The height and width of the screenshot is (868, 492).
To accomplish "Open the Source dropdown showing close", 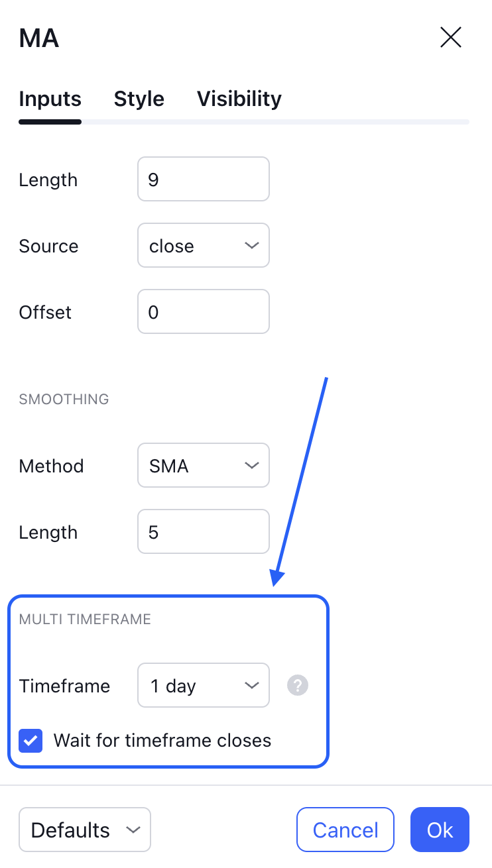I will point(203,245).
